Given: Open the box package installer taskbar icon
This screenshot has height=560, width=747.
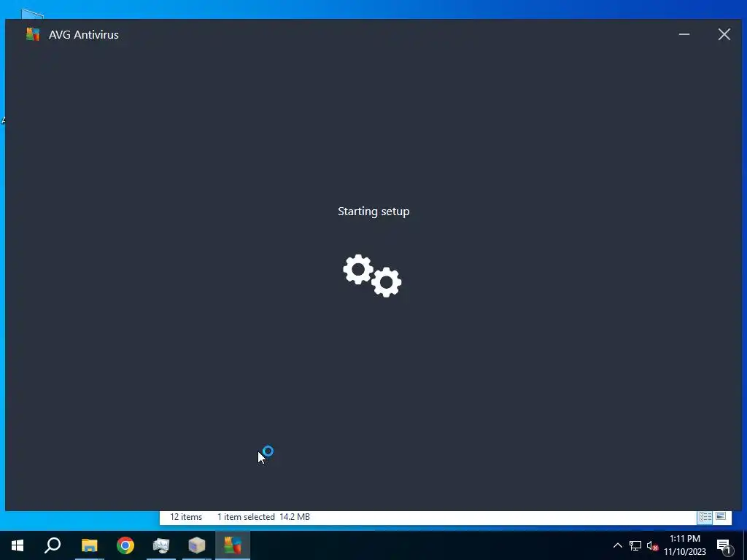Looking at the screenshot, I should 197,545.
